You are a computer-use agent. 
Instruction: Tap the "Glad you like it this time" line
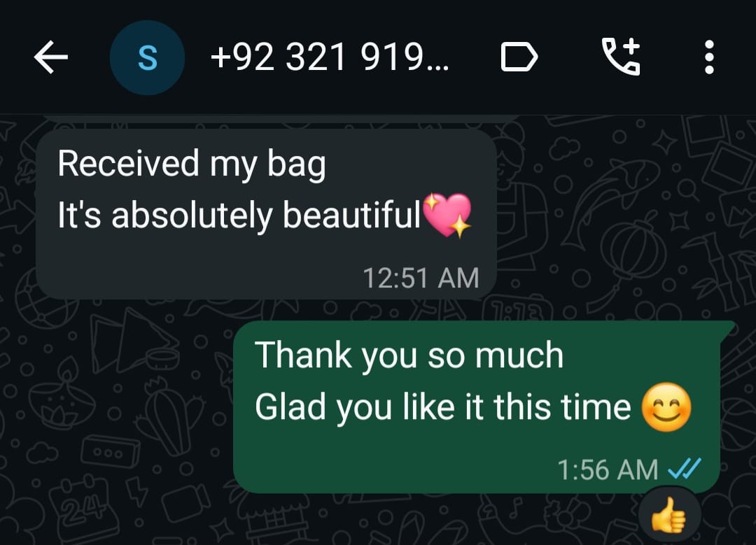[442, 407]
